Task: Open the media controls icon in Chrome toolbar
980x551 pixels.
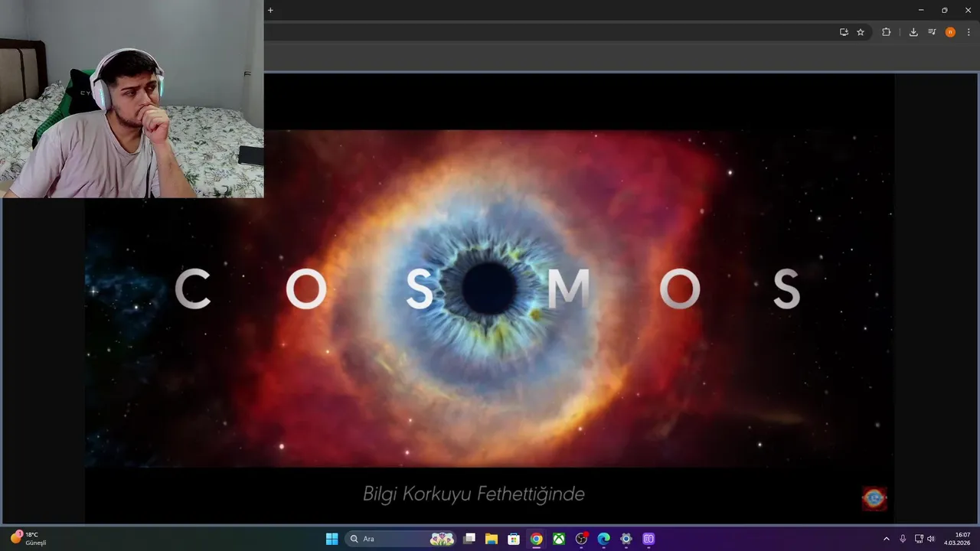Action: (932, 32)
